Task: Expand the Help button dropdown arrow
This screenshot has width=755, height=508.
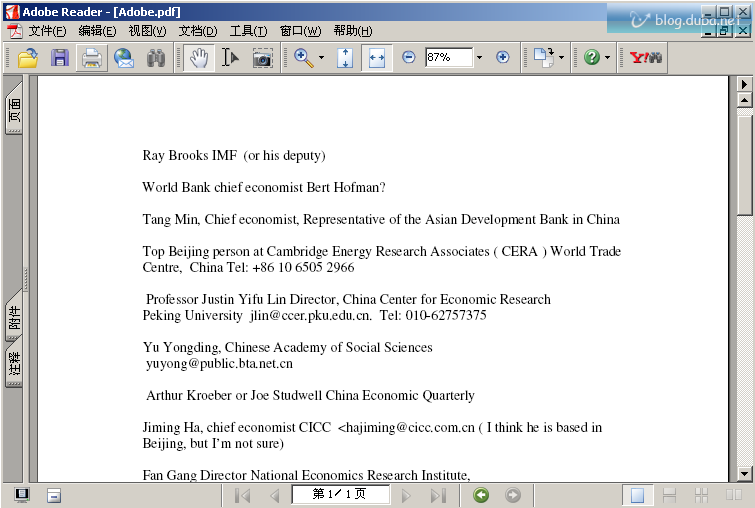Action: point(607,58)
